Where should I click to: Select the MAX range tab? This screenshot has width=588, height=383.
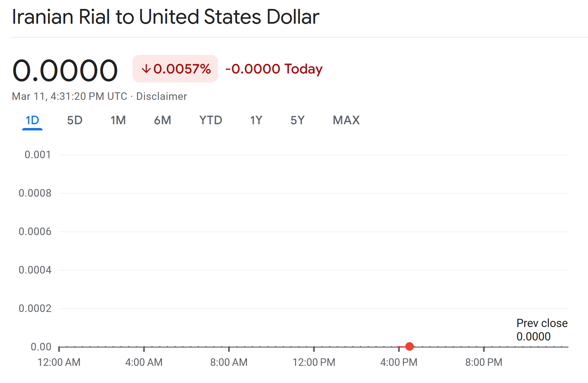pos(346,120)
